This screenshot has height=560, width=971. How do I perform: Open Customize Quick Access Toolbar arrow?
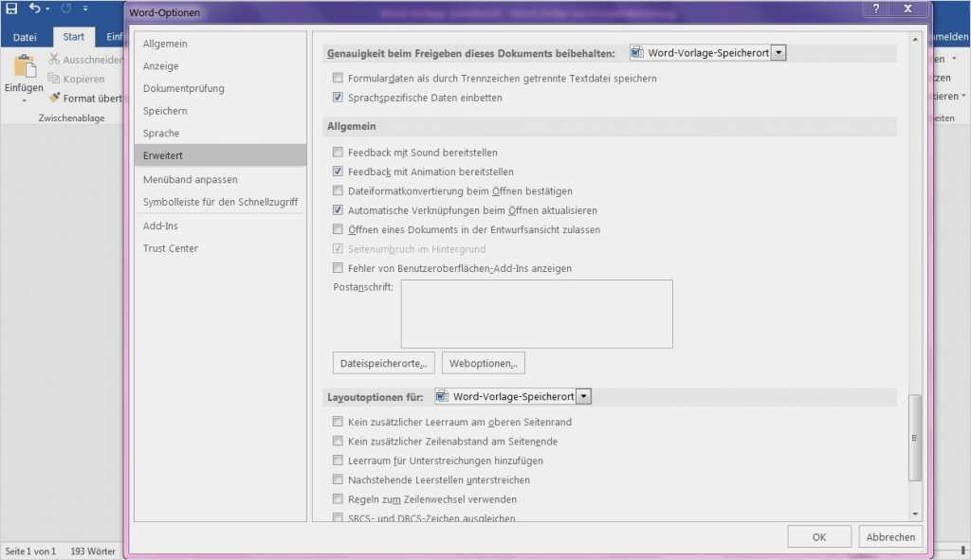coord(85,9)
